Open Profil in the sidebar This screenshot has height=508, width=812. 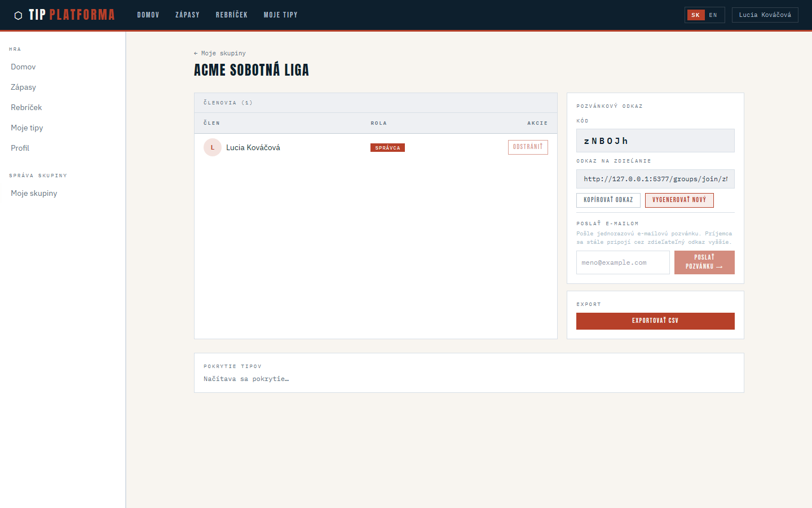[x=20, y=148]
